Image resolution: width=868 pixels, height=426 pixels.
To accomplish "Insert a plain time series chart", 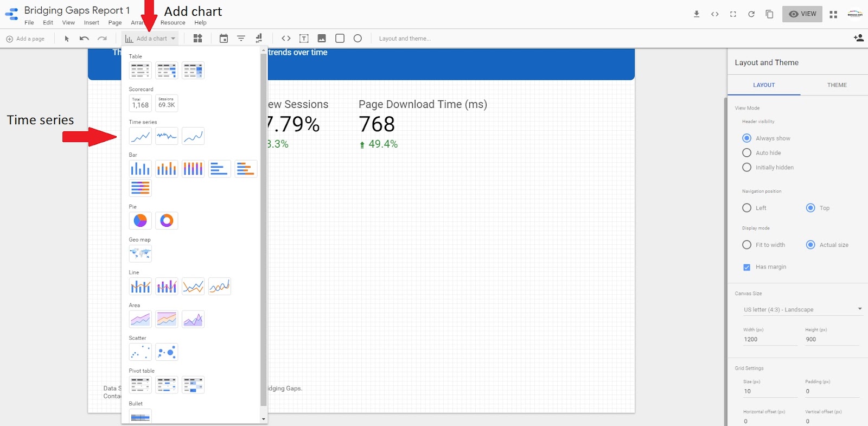I will pos(140,136).
